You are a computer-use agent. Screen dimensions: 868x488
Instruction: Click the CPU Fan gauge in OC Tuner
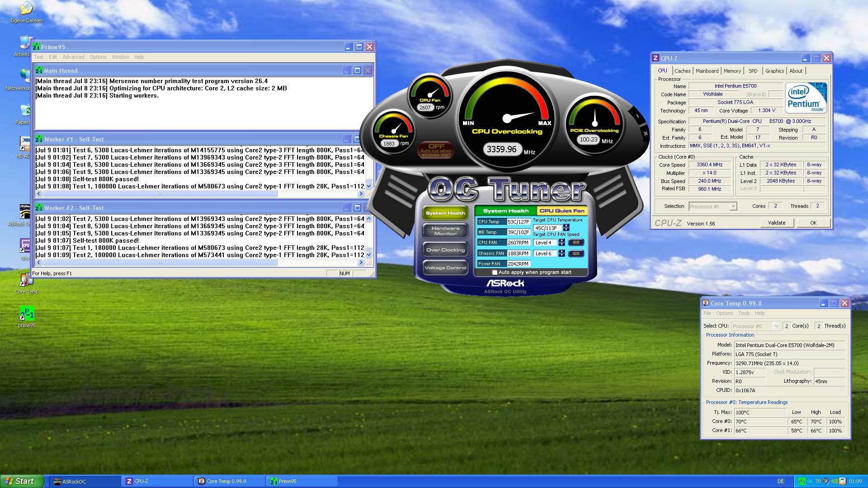pos(430,96)
